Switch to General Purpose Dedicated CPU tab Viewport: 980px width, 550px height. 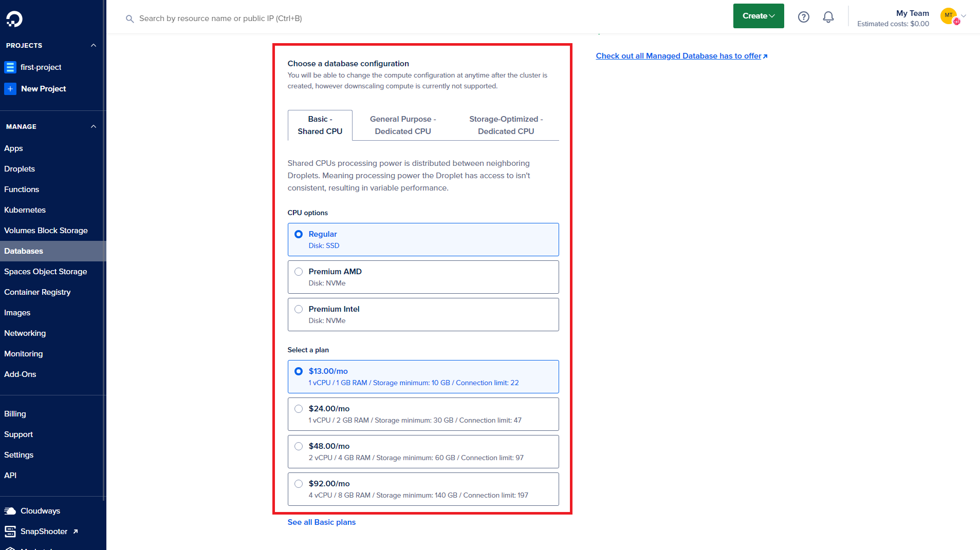[x=403, y=125]
